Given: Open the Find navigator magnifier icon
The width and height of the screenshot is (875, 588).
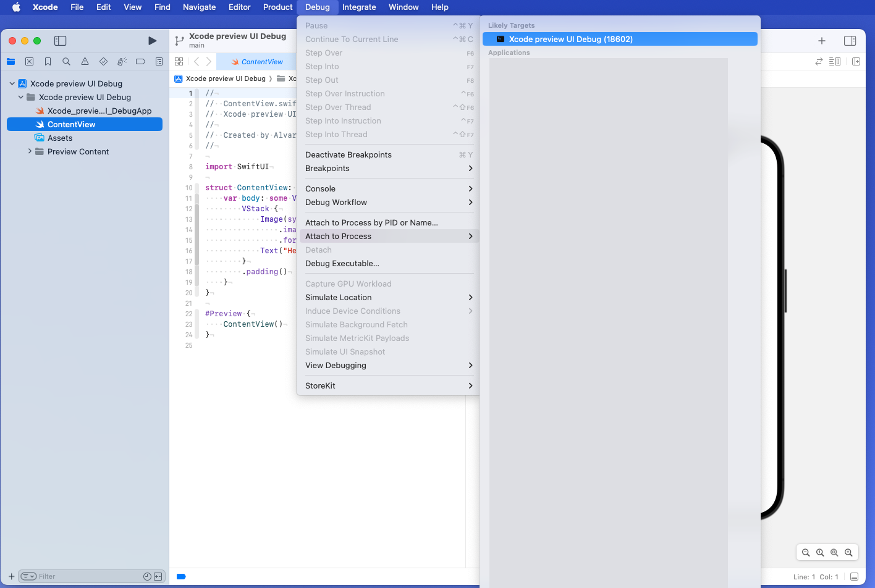Looking at the screenshot, I should pos(66,62).
